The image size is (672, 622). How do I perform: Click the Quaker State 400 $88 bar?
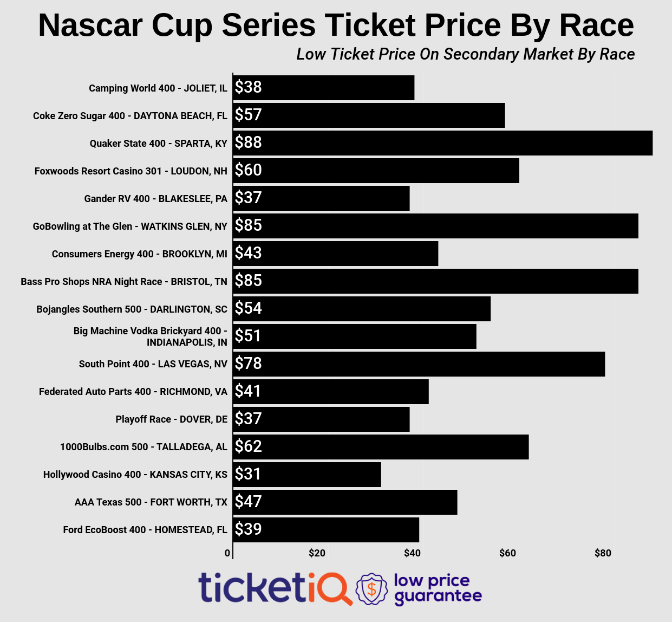[443, 143]
